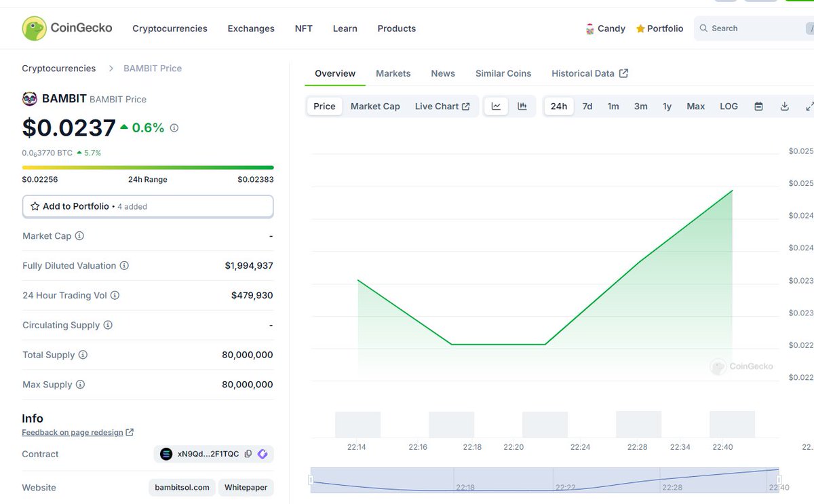Switch to the News tab

[443, 73]
